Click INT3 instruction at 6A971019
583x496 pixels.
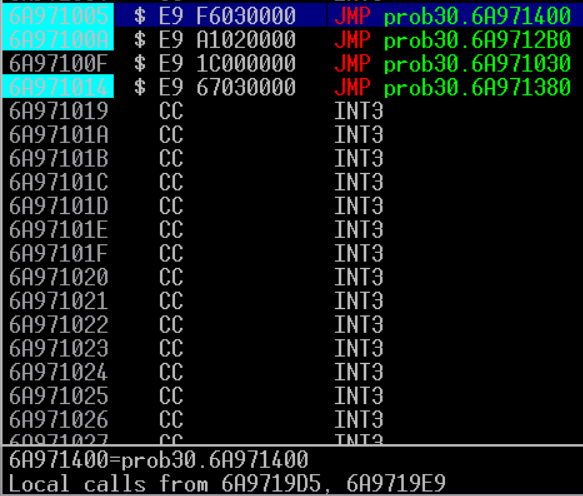pyautogui.click(x=359, y=111)
